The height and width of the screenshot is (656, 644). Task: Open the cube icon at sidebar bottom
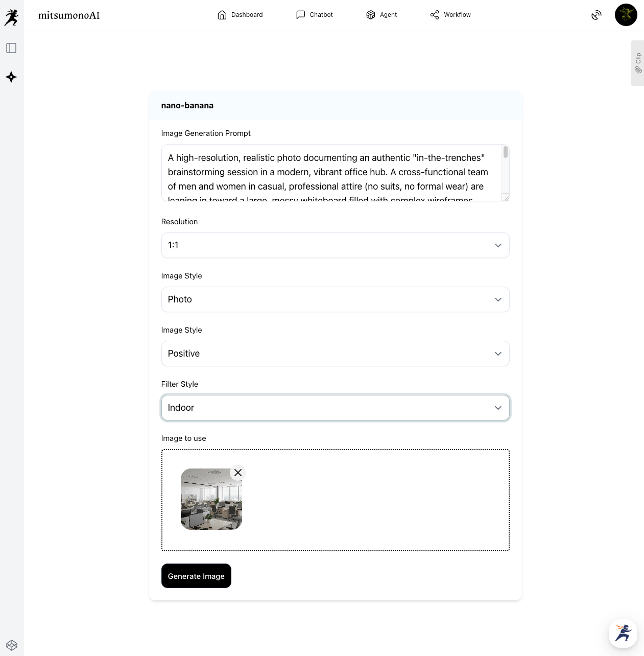click(x=12, y=645)
